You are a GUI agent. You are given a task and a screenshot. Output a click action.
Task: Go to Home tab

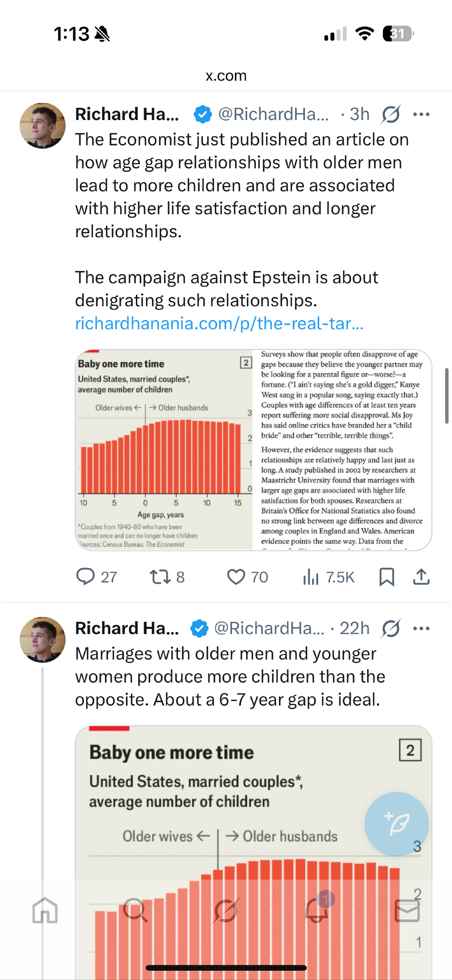(45, 910)
